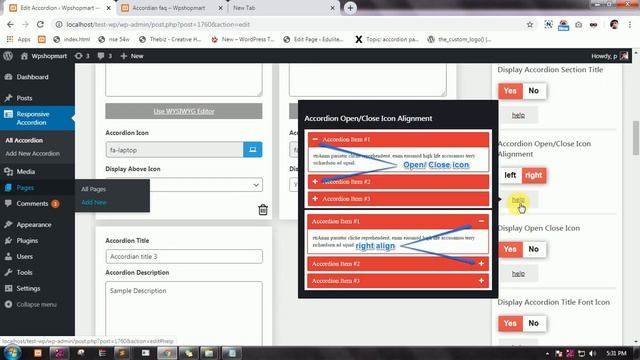The width and height of the screenshot is (640, 360).
Task: Open All Accordion submenu link
Action: coord(24,140)
